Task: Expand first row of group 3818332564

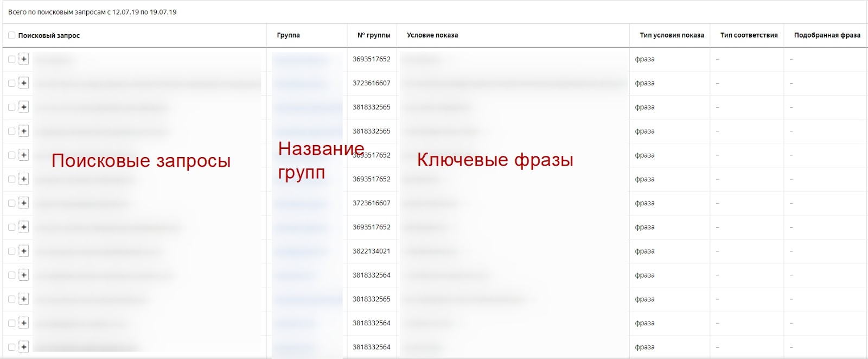Action: coord(24,275)
